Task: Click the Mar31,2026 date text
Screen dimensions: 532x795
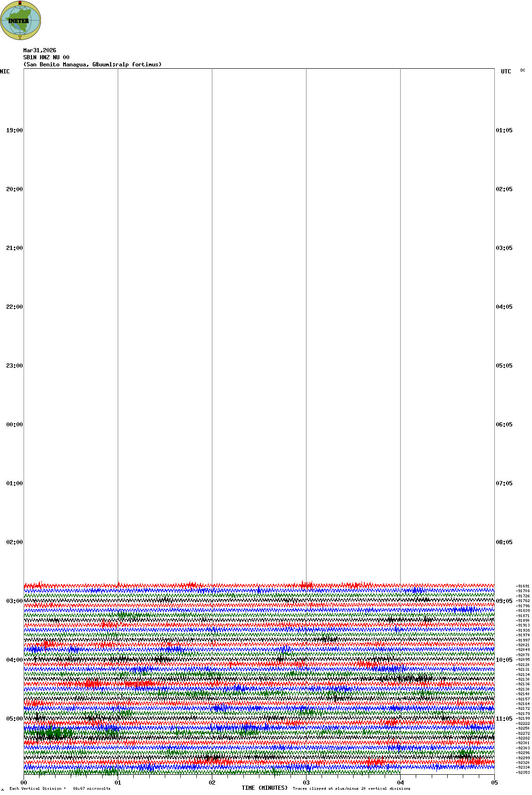Action: pyautogui.click(x=40, y=50)
